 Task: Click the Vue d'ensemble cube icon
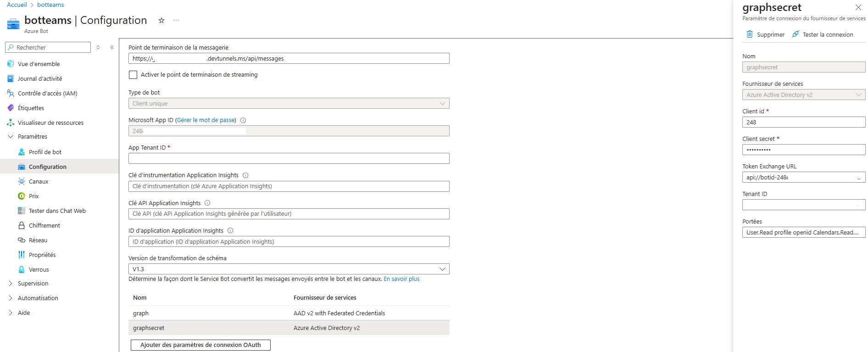click(11, 64)
